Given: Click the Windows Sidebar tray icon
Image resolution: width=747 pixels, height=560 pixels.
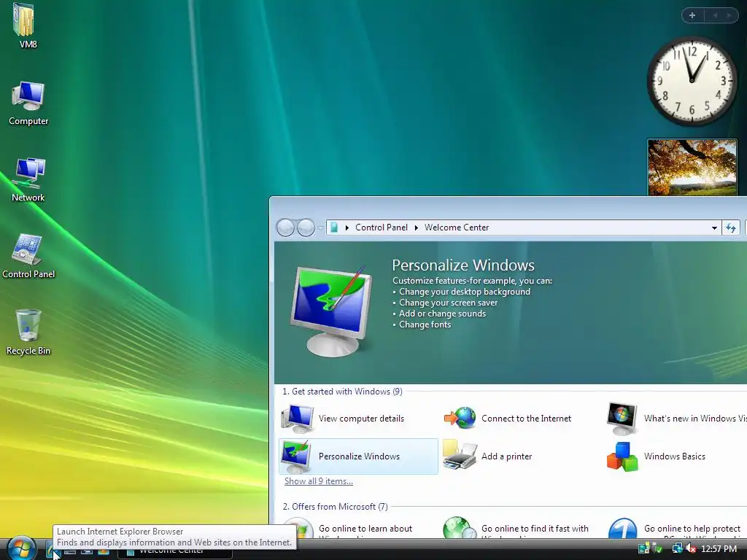Looking at the screenshot, I should point(644,548).
